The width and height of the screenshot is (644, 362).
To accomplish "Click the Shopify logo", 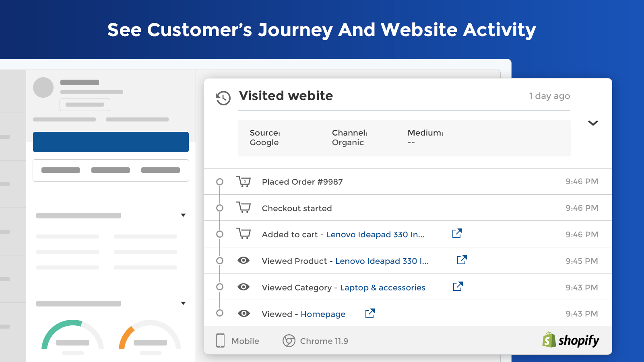I will pos(571,340).
